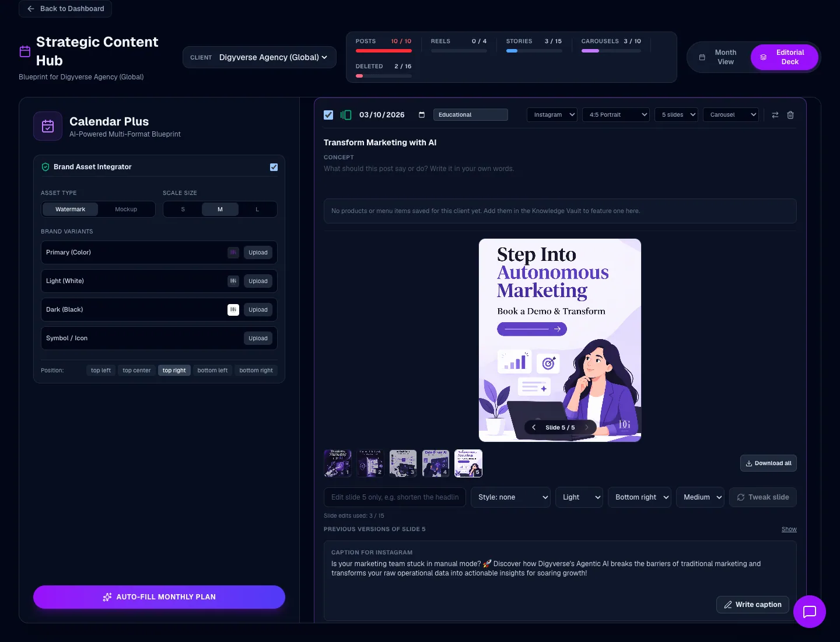The width and height of the screenshot is (840, 642).
Task: Open the Medium size dropdown
Action: (x=700, y=497)
